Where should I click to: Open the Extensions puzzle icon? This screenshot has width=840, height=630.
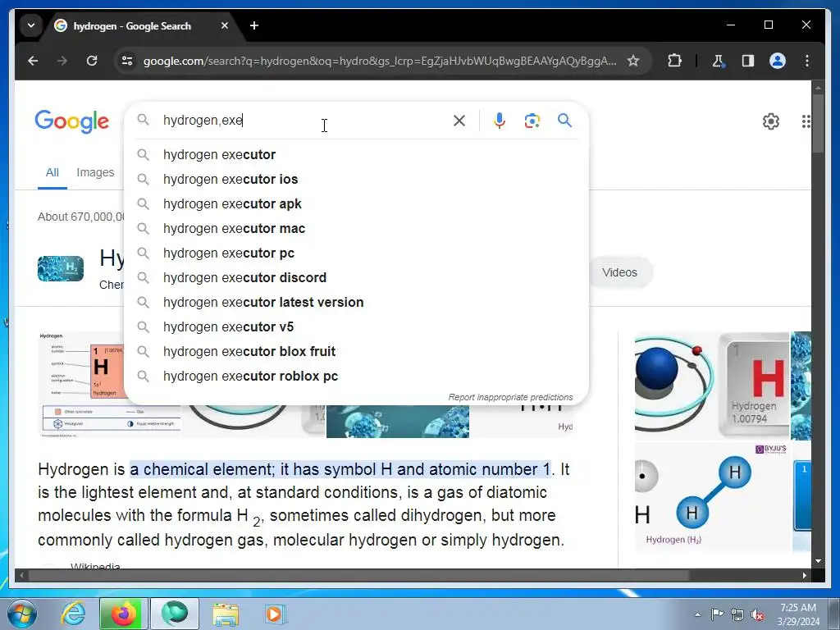pos(675,61)
